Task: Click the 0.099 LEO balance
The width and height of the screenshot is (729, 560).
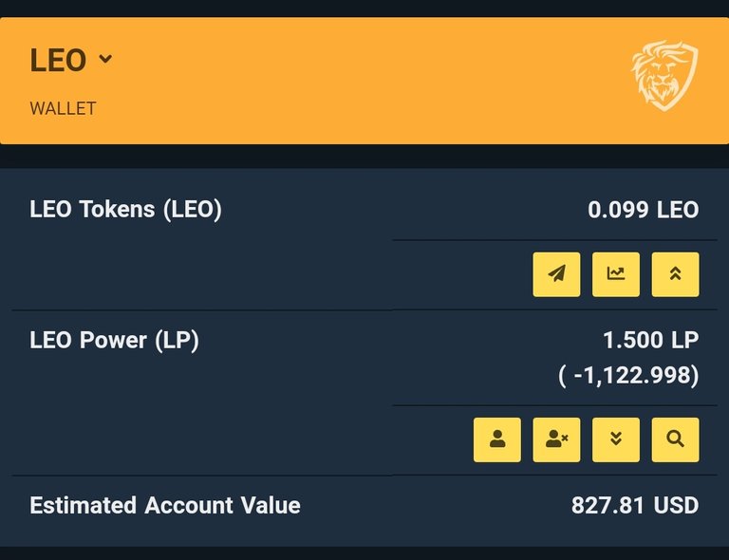Action: (x=643, y=210)
